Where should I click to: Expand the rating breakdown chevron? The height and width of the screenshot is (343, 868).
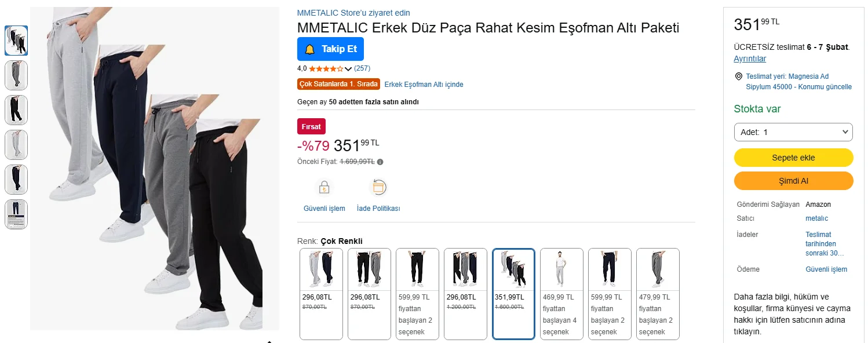(x=348, y=69)
